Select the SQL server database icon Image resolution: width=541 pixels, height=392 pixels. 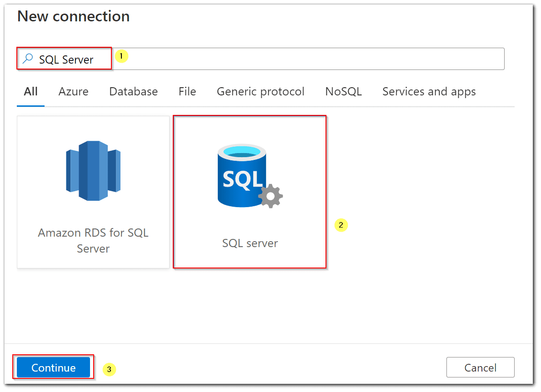(x=250, y=176)
